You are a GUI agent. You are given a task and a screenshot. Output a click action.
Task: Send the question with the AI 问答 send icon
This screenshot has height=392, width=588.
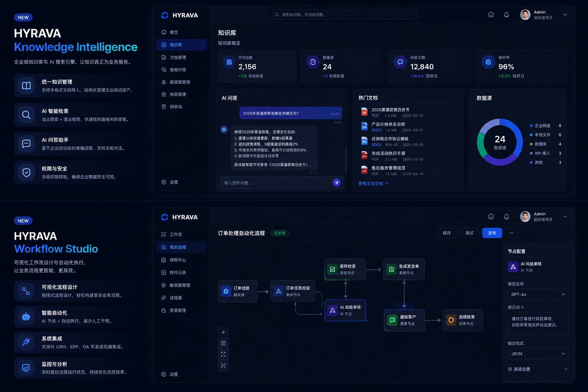(x=336, y=183)
